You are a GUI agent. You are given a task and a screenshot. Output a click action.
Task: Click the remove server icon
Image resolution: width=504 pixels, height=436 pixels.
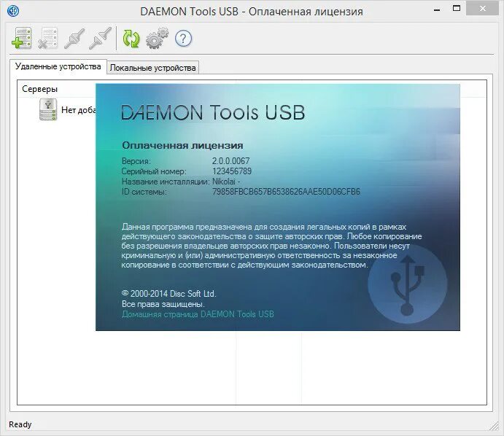coord(48,38)
